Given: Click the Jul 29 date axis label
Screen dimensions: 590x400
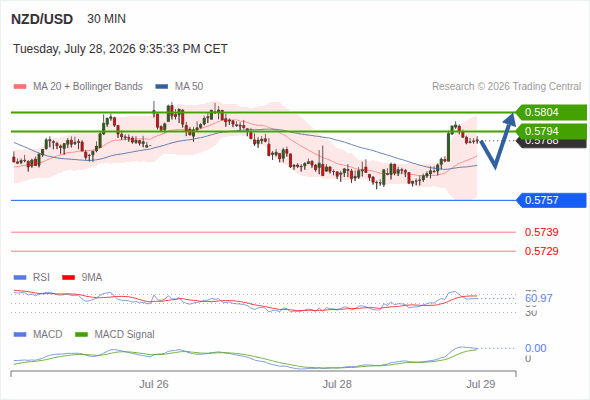Looking at the screenshot, I should [481, 384].
